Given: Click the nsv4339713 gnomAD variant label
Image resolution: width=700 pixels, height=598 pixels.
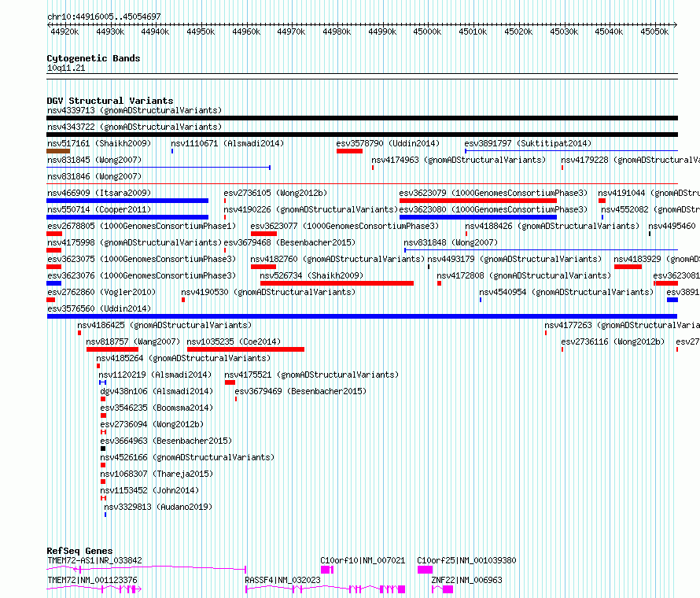Looking at the screenshot, I should point(134,110).
